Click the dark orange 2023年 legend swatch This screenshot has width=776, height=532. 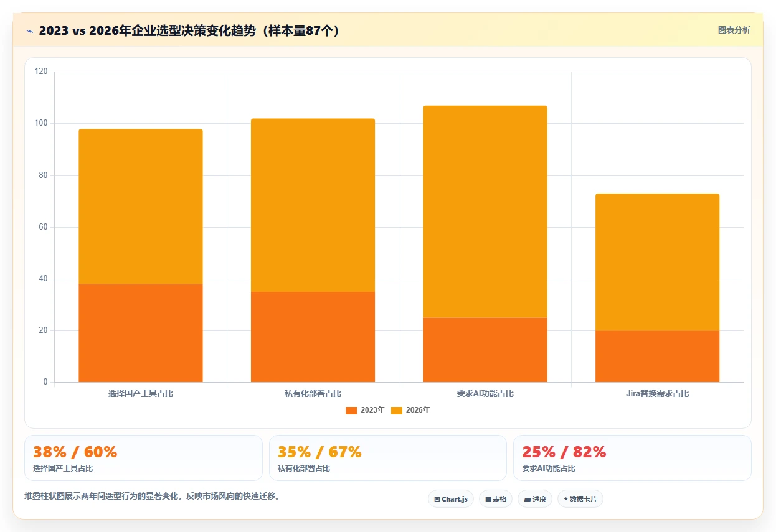pos(351,410)
